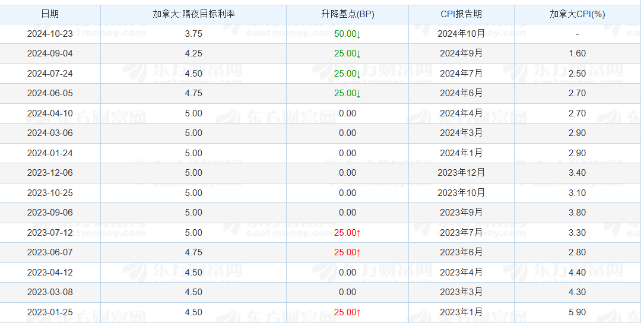Click the 加拿大:隔夜目标利率 column header
The image size is (644, 323).
click(193, 14)
